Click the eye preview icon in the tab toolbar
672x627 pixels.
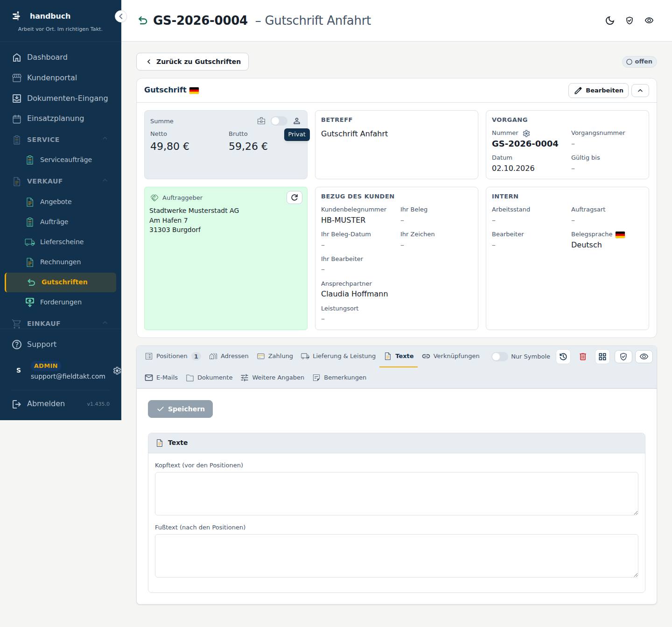(644, 357)
